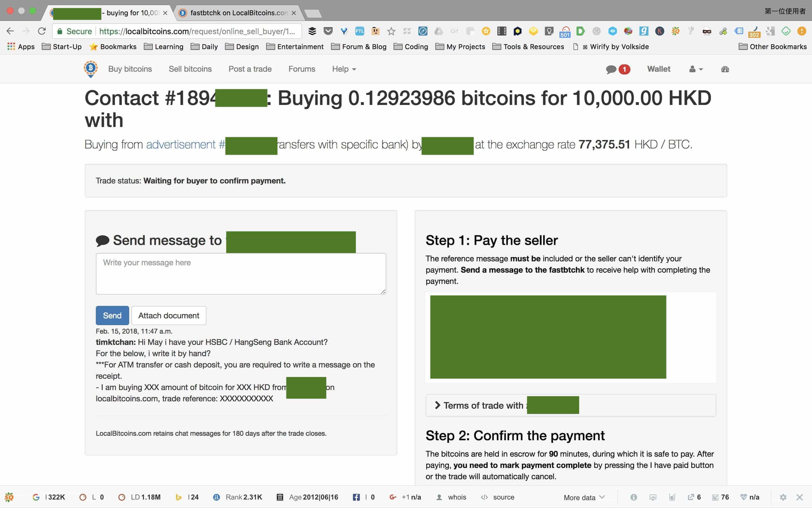Go back to the previous page
812x508 pixels.
click(10, 31)
